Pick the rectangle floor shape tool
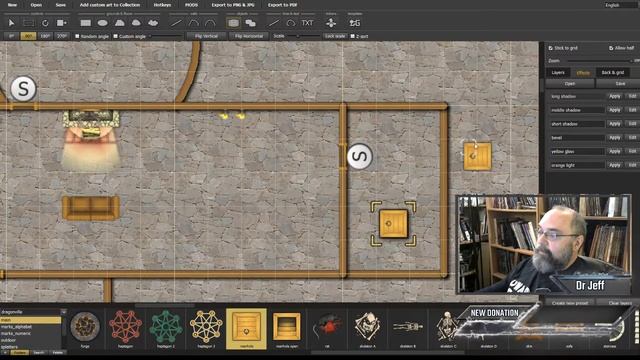The width and height of the screenshot is (640, 360). 86,23
